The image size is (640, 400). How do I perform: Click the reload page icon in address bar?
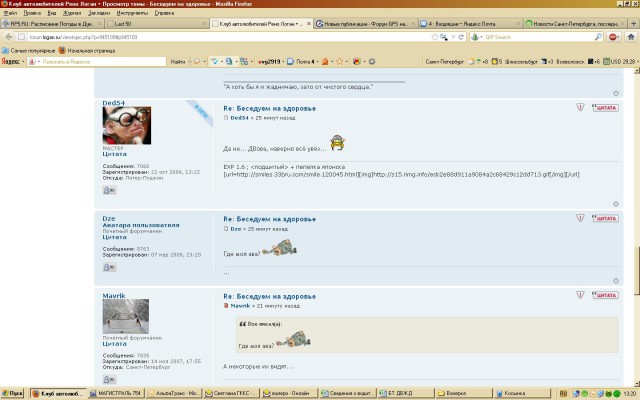click(461, 37)
